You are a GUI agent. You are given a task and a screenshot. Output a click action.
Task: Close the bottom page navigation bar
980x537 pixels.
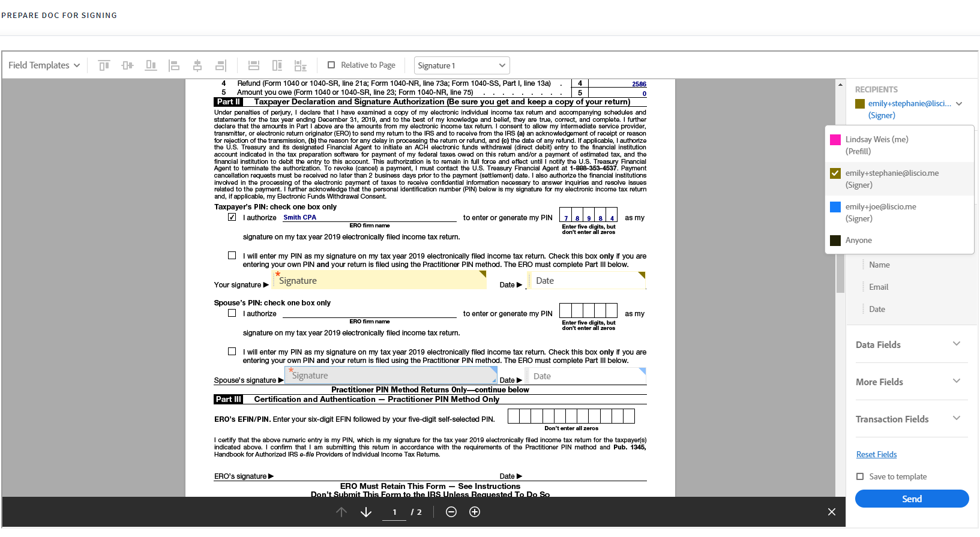tap(832, 512)
